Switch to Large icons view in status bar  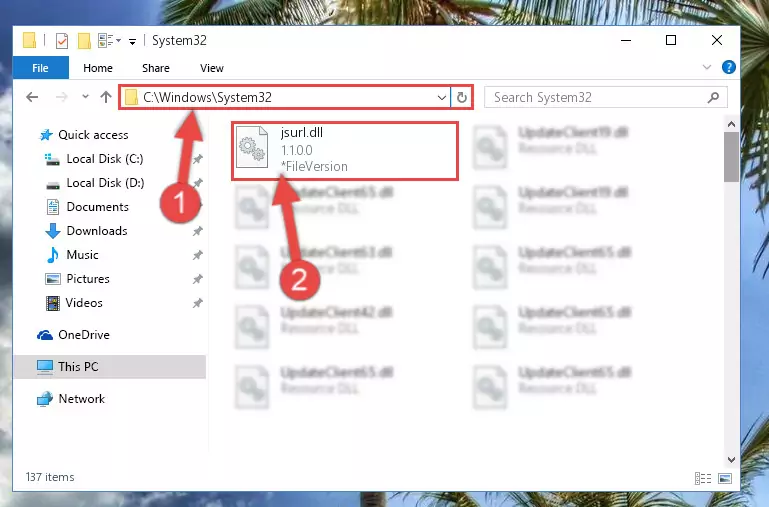pos(725,478)
